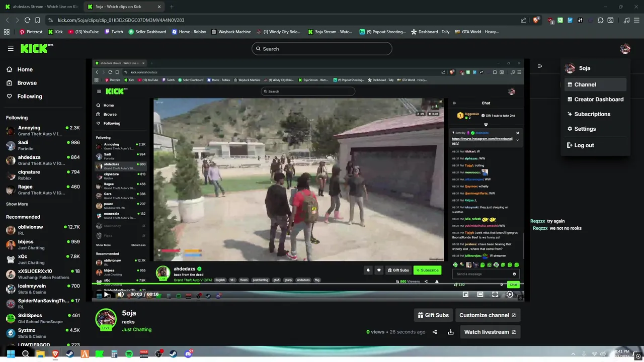Open the Wayback Machine bookmark
644x362 pixels.
click(231, 32)
